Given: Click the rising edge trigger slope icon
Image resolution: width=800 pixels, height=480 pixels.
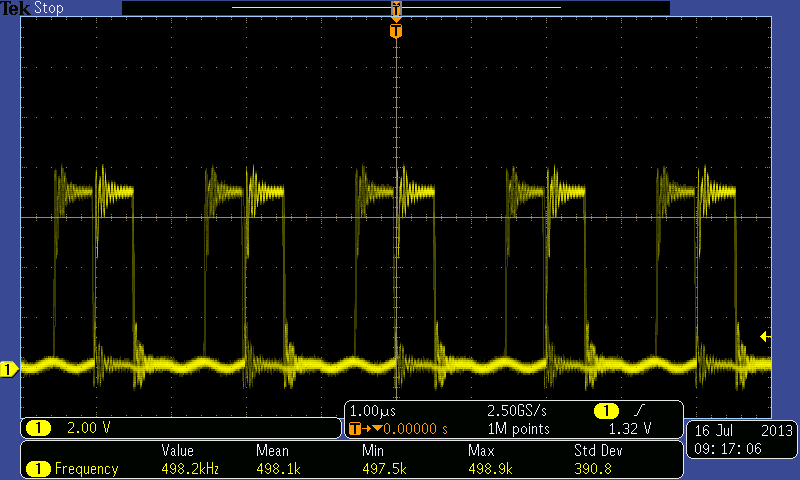Looking at the screenshot, I should [639, 410].
